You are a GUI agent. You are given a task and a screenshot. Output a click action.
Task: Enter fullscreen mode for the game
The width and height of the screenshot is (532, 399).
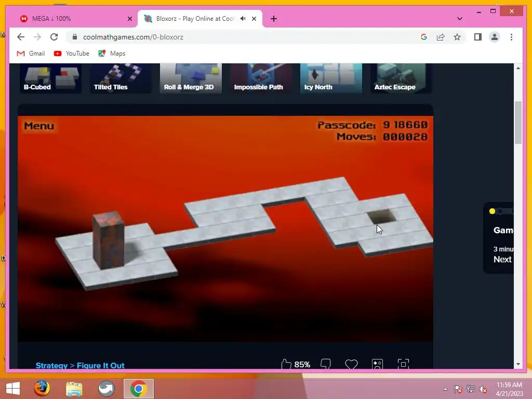point(403,364)
